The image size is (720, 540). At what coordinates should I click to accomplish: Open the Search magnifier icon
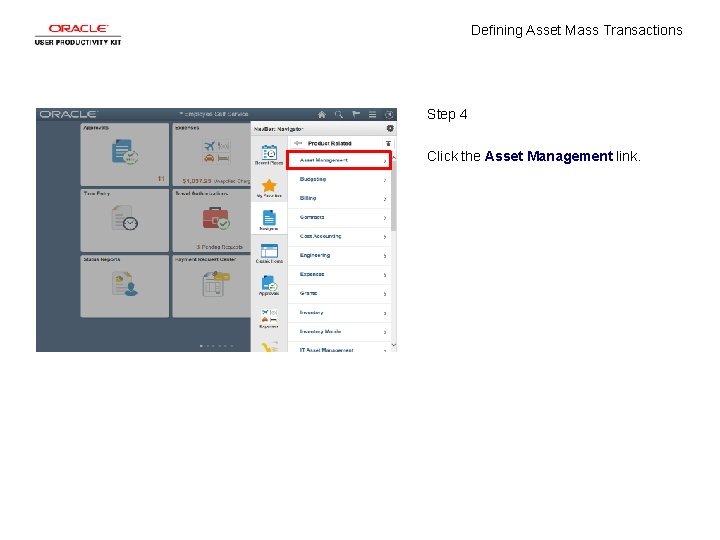339,114
